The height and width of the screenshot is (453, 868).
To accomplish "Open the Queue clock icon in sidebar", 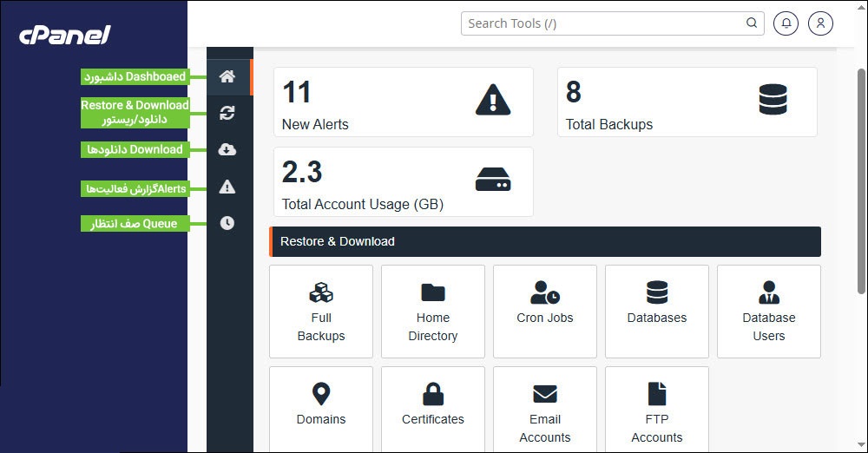I will (227, 223).
